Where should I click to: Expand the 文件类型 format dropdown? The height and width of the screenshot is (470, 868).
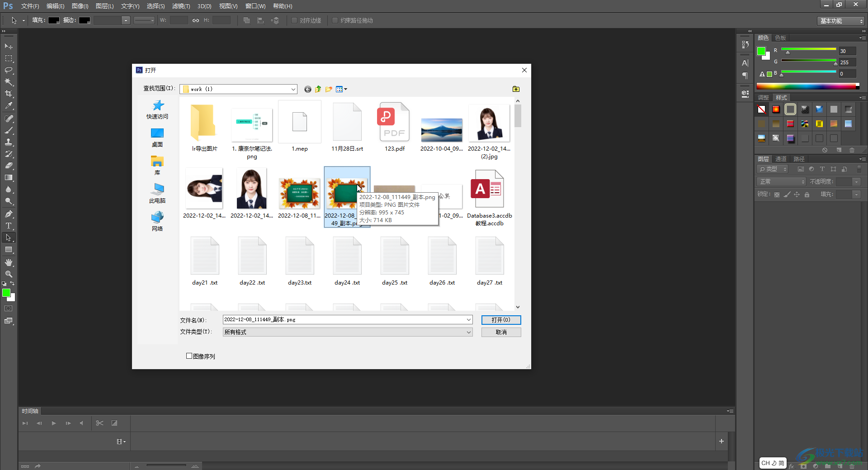tap(469, 332)
